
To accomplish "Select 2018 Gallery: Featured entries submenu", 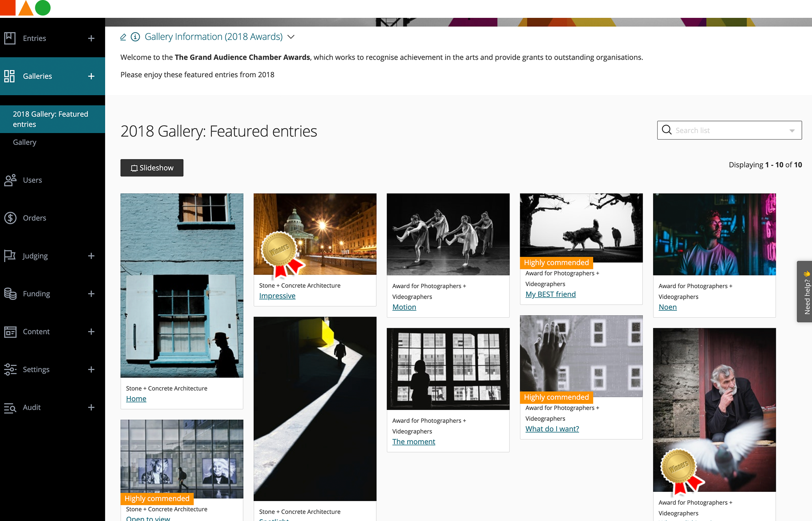I will [x=52, y=119].
